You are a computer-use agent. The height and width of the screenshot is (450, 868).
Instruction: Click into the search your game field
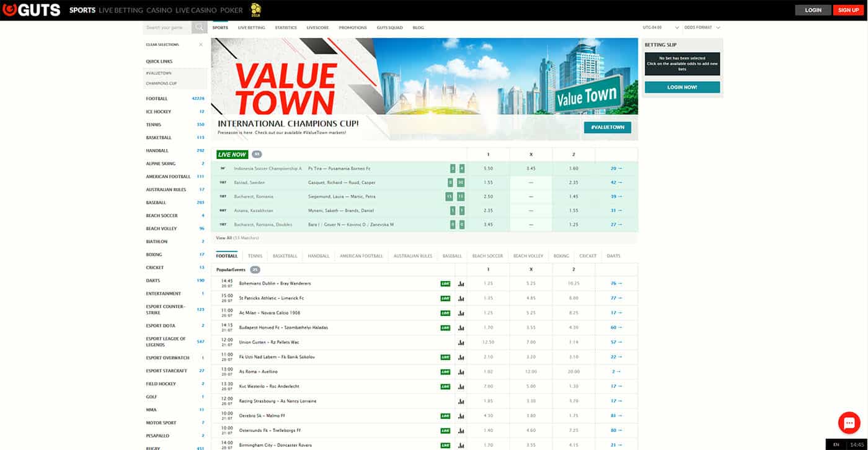click(167, 27)
